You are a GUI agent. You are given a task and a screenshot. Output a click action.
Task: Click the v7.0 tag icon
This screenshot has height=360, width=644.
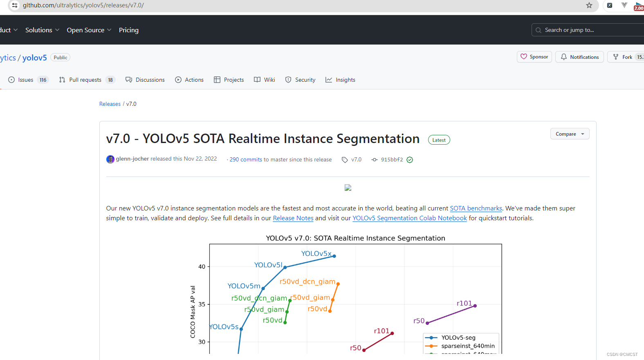(345, 160)
